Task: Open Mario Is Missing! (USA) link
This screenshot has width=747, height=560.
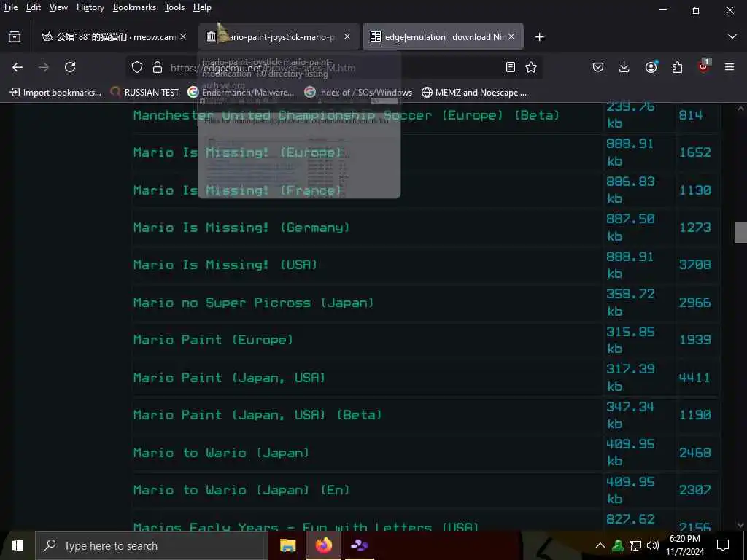Action: coord(225,265)
